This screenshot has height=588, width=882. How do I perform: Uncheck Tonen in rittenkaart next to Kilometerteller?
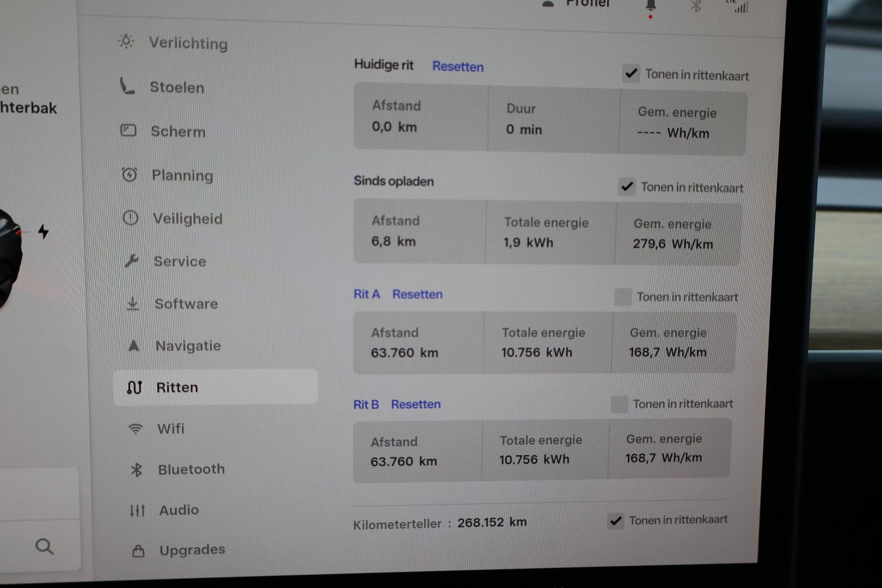point(616,521)
